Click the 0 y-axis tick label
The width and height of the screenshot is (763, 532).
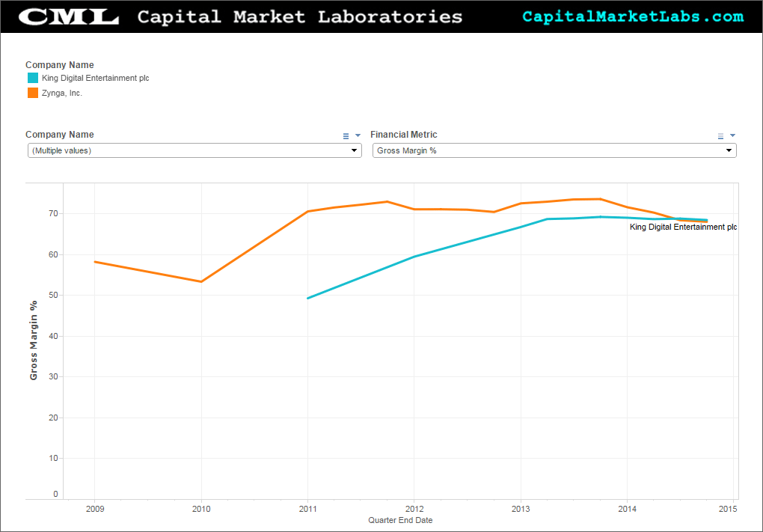click(55, 494)
